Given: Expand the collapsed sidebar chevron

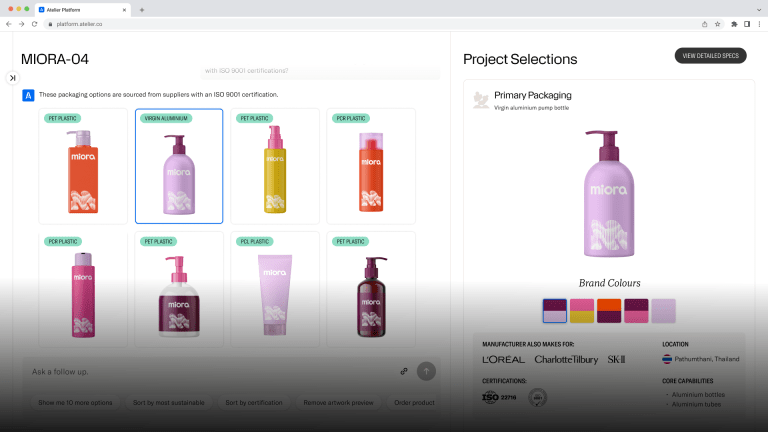Looking at the screenshot, I should click(x=13, y=77).
